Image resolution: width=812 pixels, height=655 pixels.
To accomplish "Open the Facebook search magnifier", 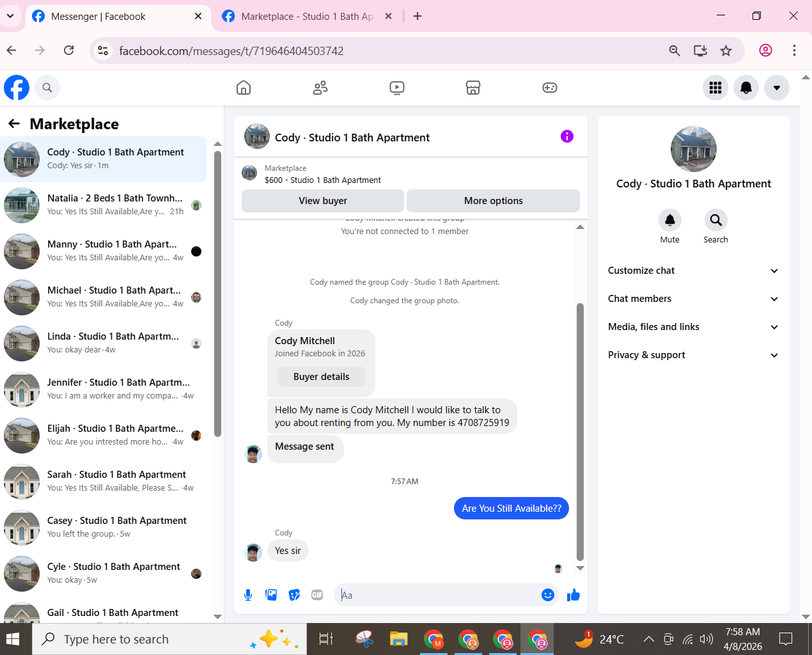I will (47, 88).
